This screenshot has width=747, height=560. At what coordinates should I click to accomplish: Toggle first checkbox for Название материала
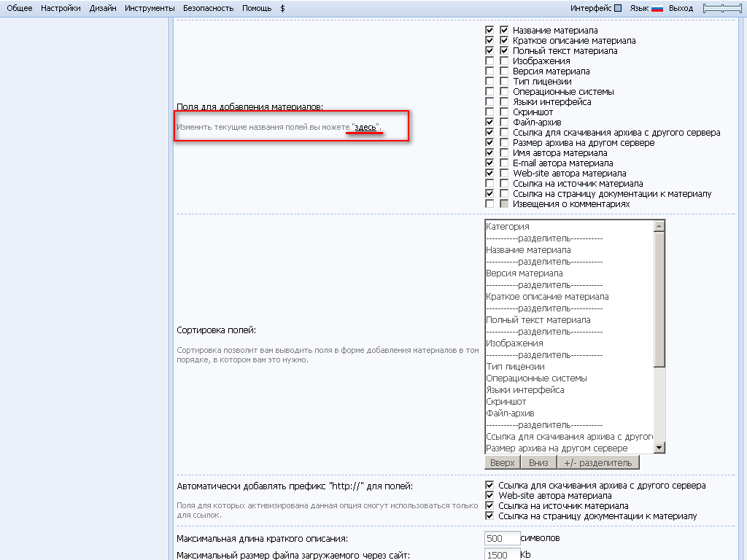pyautogui.click(x=489, y=30)
